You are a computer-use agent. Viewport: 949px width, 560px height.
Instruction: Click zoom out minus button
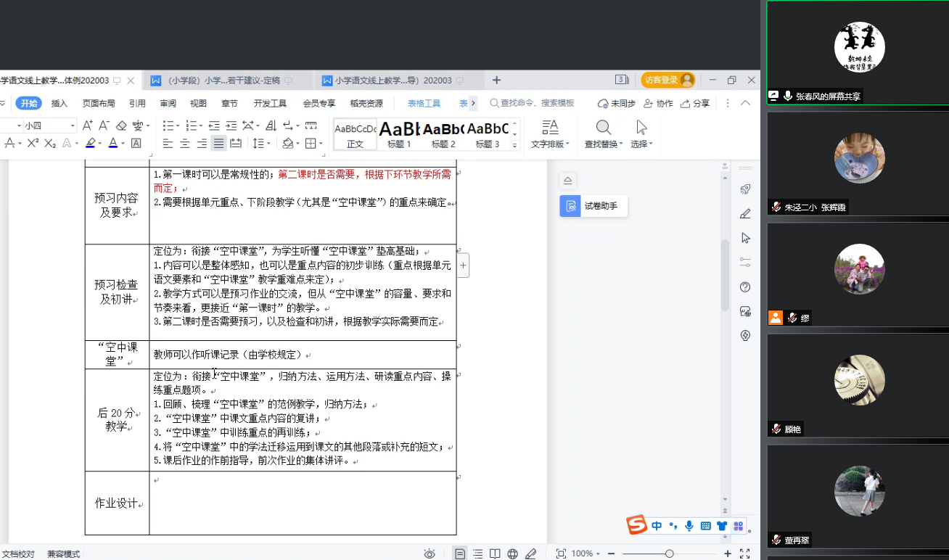point(612,553)
